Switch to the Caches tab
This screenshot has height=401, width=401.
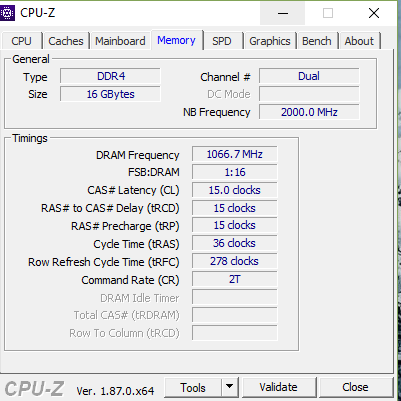[x=66, y=41]
